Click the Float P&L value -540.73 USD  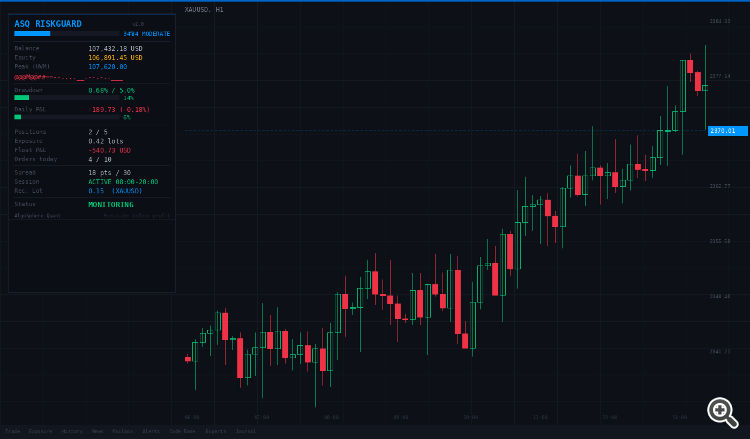coord(110,150)
